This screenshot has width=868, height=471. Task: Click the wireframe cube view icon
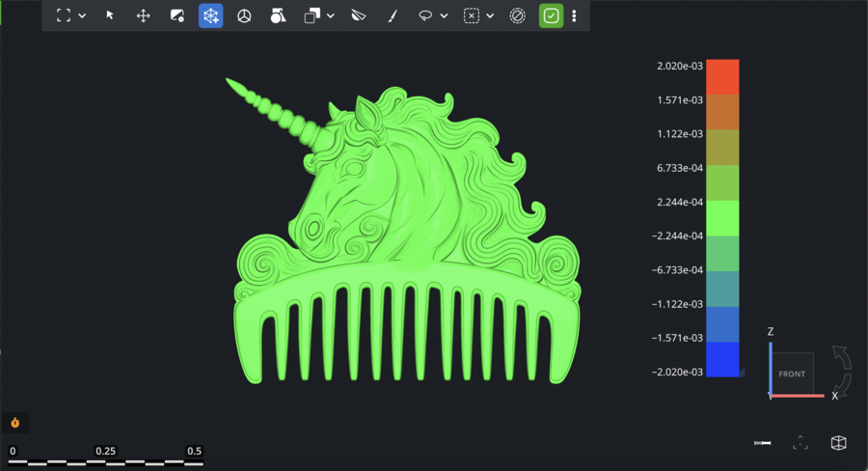click(x=838, y=443)
